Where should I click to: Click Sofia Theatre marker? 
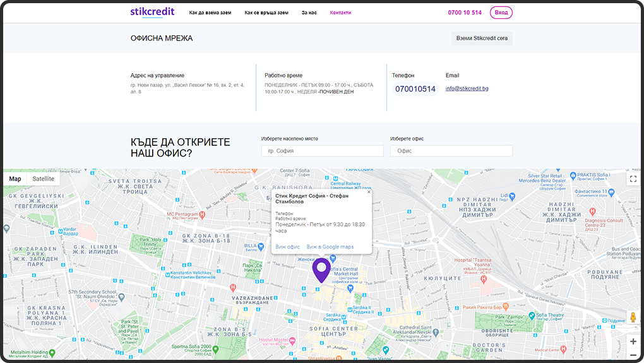tap(532, 316)
